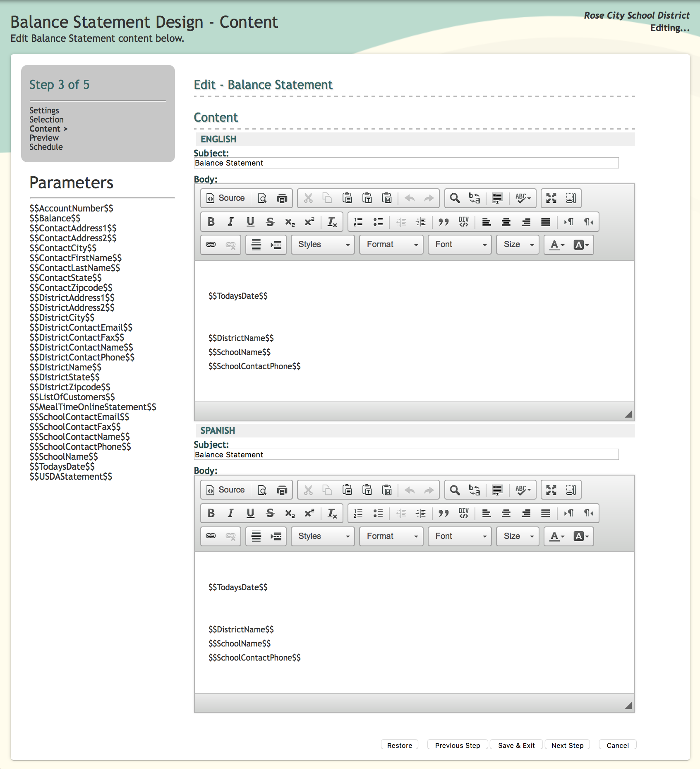Viewport: 700px width, 769px height.
Task: Set right-to-left text direction in English editor
Action: coord(588,222)
